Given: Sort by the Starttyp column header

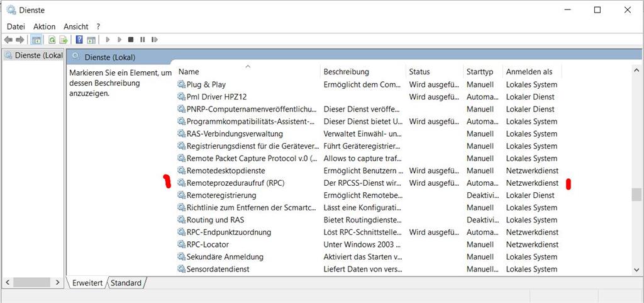Looking at the screenshot, I should coord(482,72).
